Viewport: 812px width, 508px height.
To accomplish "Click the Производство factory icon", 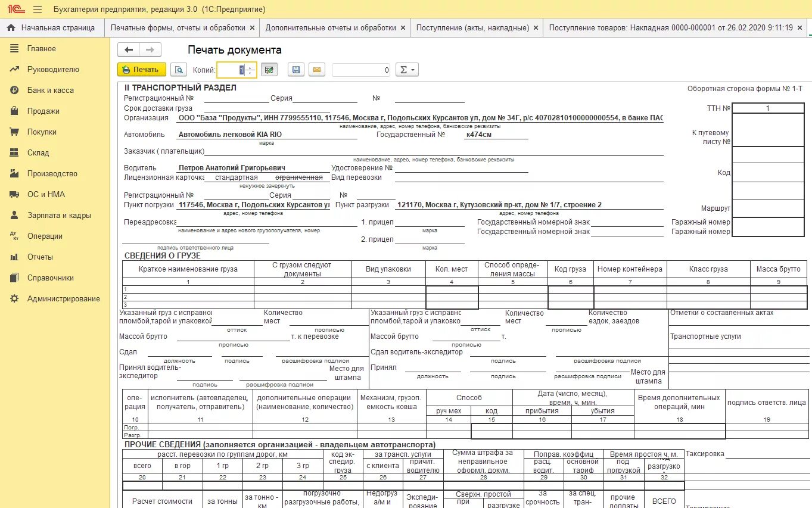I will [14, 174].
